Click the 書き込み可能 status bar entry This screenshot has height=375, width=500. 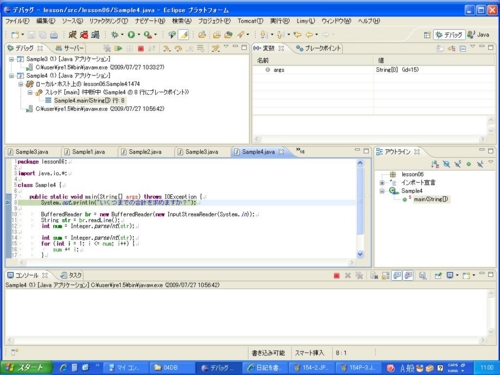point(268,353)
